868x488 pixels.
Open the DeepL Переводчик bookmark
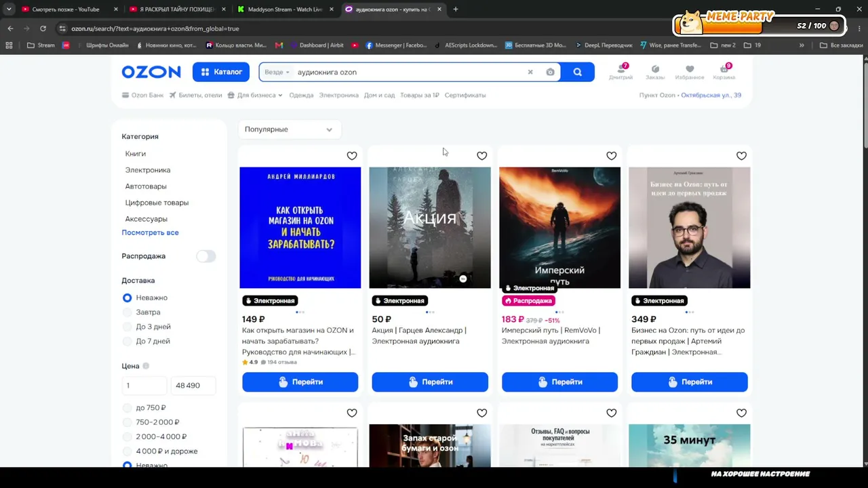click(604, 45)
